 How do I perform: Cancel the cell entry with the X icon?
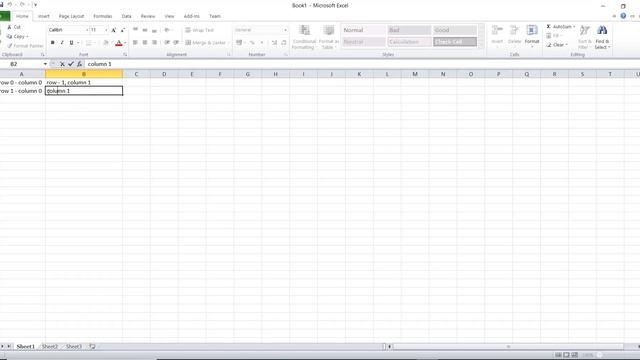tap(62, 64)
